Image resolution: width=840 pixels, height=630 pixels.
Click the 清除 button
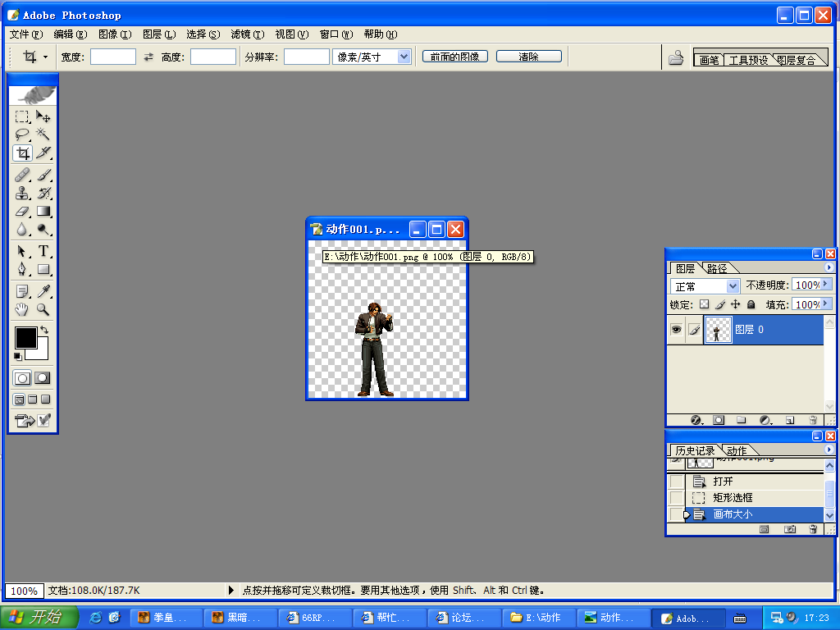click(x=529, y=57)
